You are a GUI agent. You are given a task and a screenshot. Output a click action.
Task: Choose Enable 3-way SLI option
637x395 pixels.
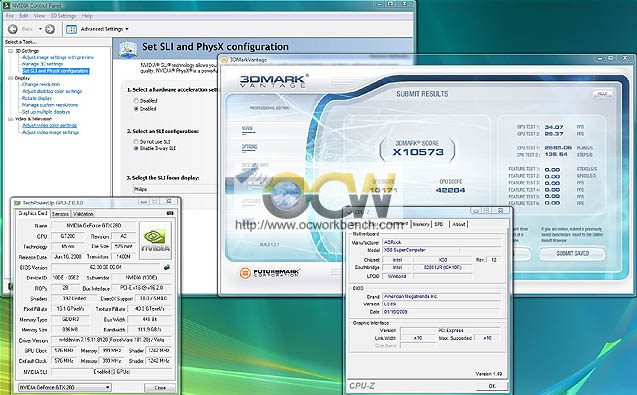(x=136, y=149)
